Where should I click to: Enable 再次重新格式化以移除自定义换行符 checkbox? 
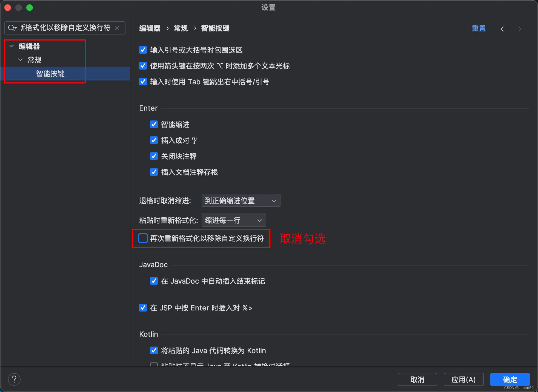pyautogui.click(x=143, y=238)
